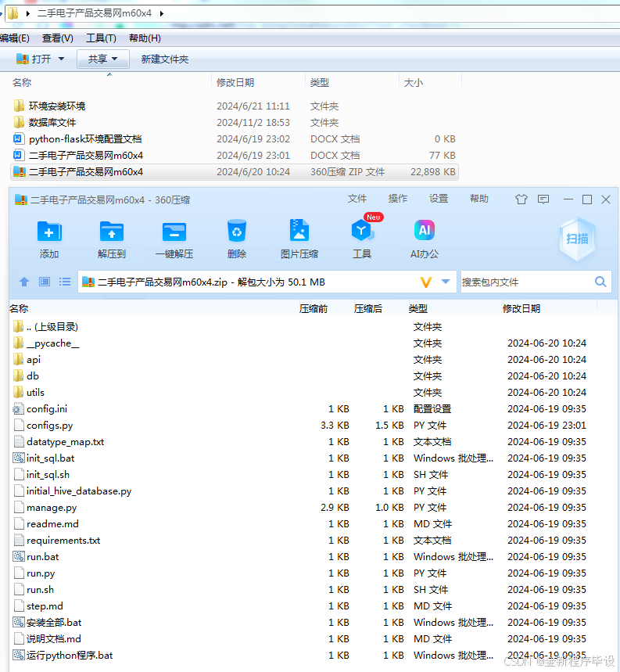620x672 pixels.
Task: Select the api folder in archive
Action: 27,360
